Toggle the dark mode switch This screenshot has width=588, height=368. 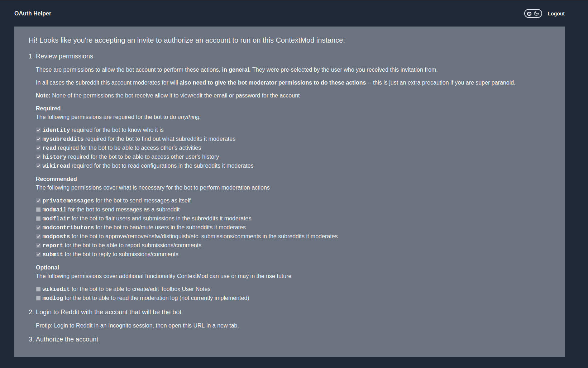[533, 14]
